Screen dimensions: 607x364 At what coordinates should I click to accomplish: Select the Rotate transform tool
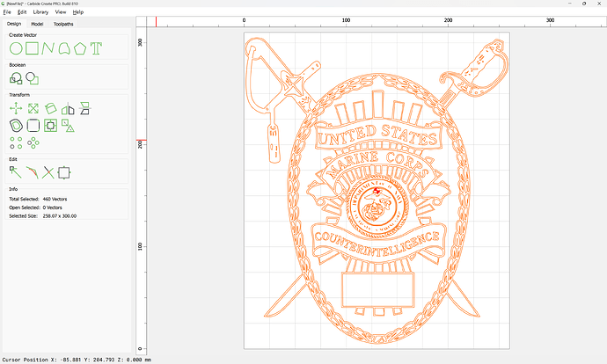tap(50, 109)
